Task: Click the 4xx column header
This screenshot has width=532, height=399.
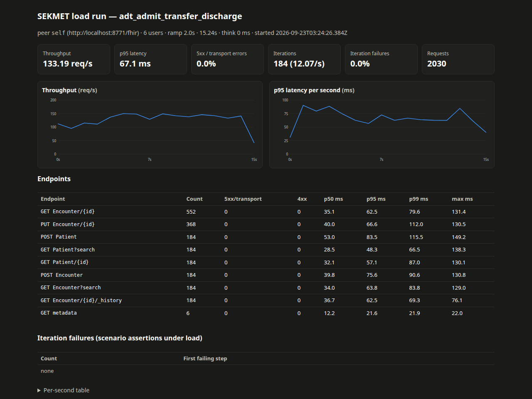Action: pyautogui.click(x=302, y=199)
